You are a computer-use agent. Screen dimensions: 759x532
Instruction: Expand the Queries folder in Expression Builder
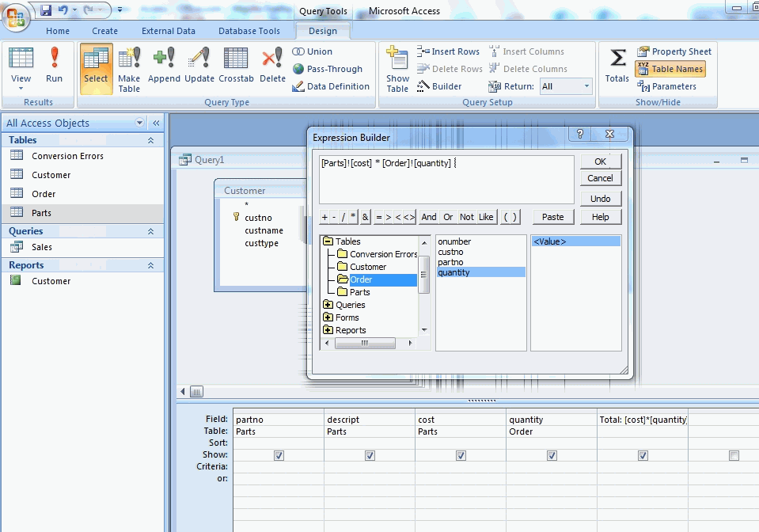click(328, 305)
